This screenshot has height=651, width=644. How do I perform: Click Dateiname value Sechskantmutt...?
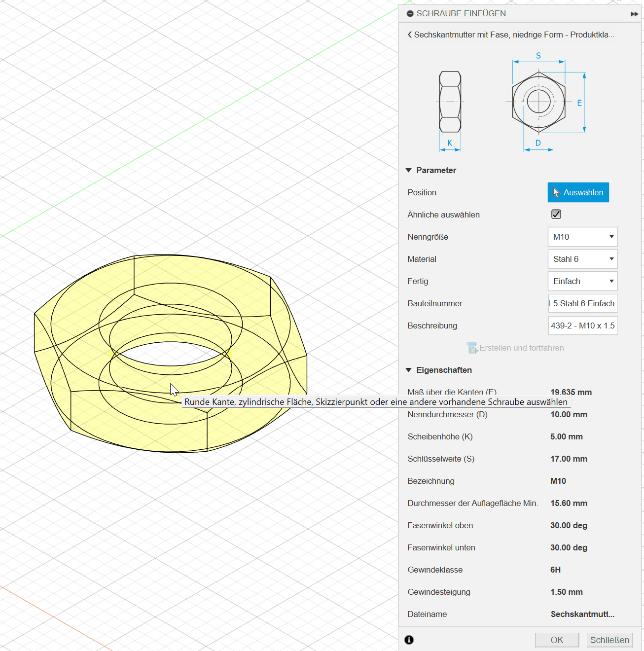pyautogui.click(x=582, y=614)
